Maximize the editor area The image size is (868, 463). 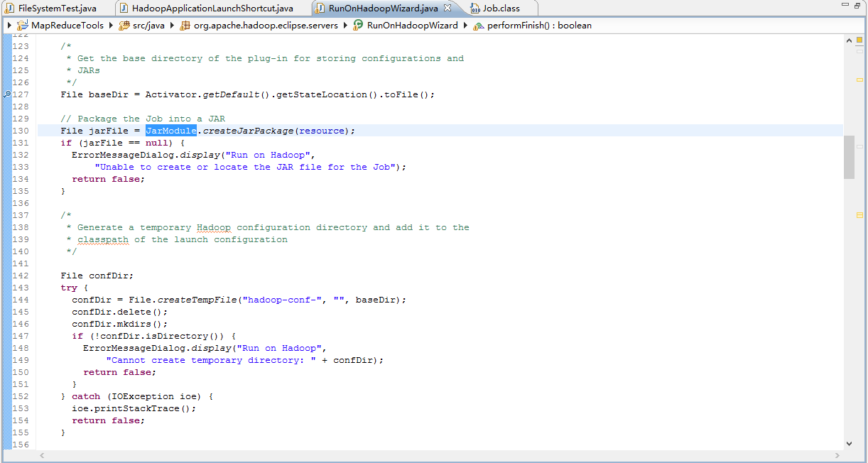click(858, 6)
